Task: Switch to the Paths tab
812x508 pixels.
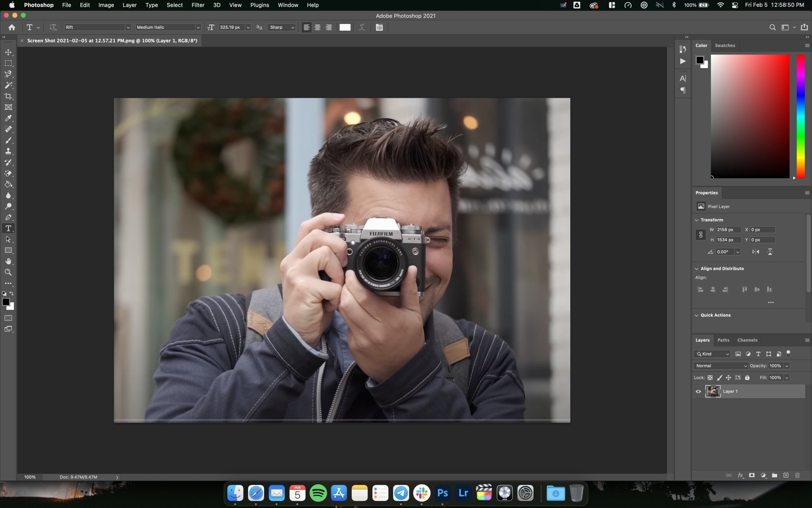Action: pos(722,339)
